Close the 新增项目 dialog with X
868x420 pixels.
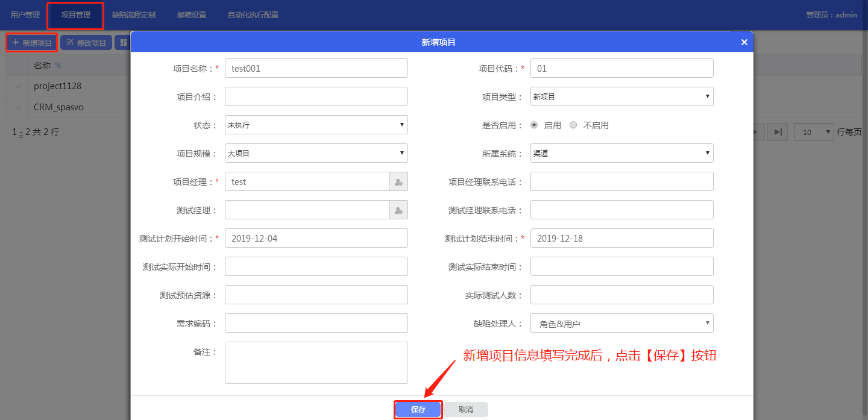pos(744,42)
